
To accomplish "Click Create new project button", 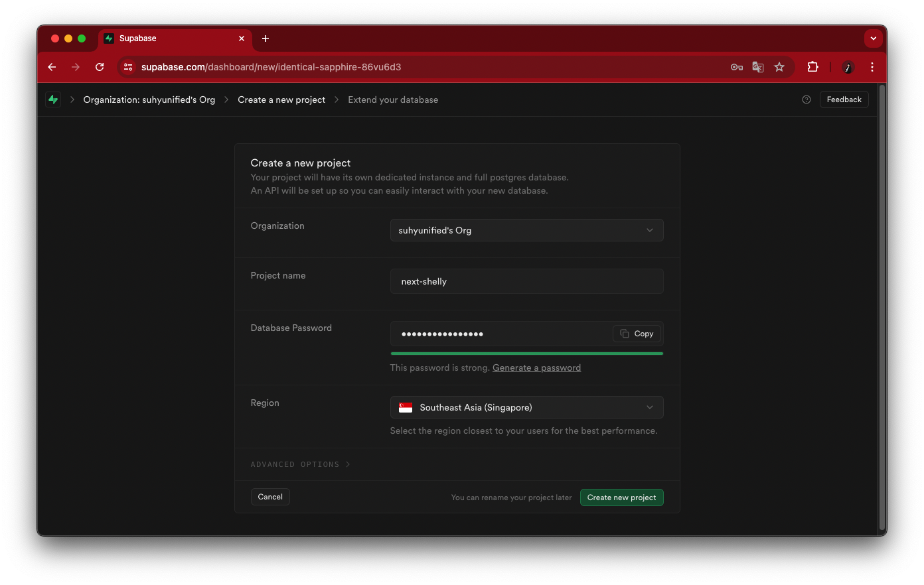I will (x=622, y=497).
